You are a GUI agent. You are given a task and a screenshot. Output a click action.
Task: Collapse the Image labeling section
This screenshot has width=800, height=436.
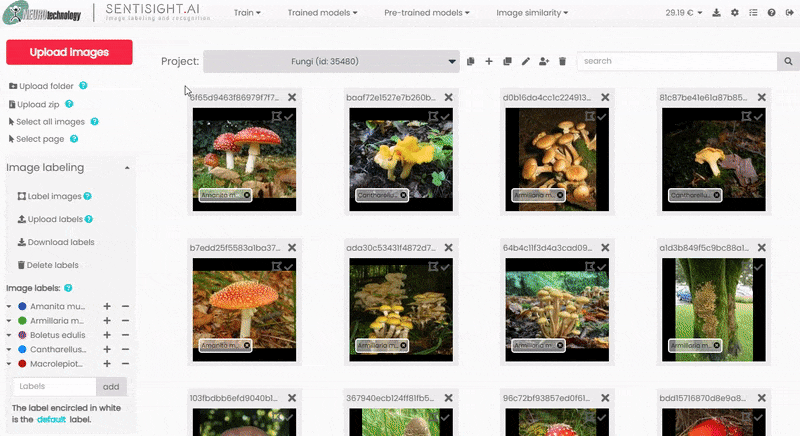point(127,168)
